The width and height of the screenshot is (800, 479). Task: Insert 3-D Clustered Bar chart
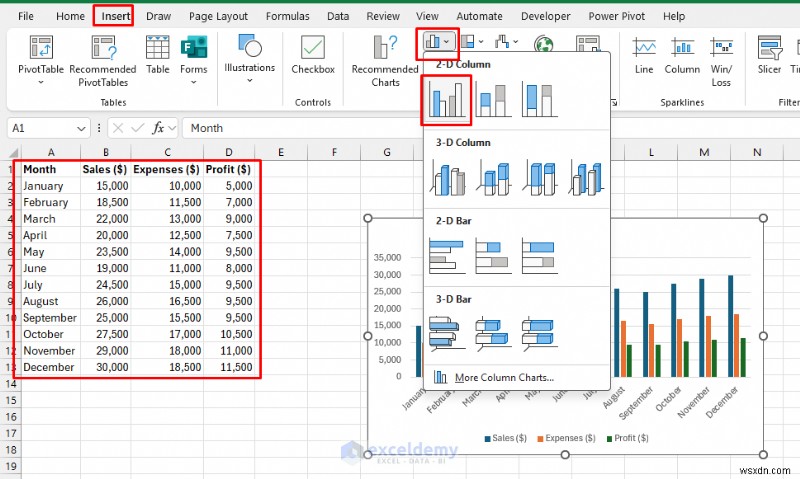click(x=447, y=333)
